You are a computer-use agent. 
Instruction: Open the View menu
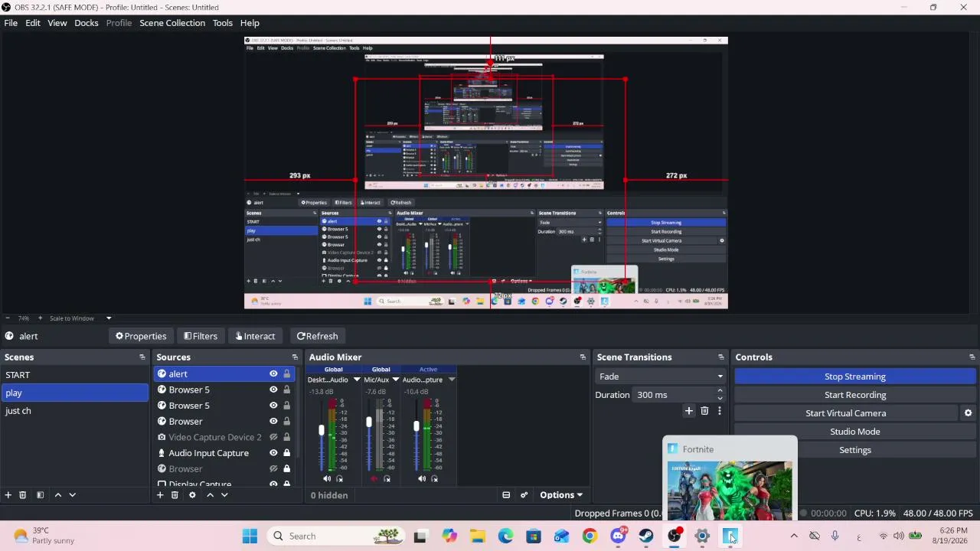point(57,23)
